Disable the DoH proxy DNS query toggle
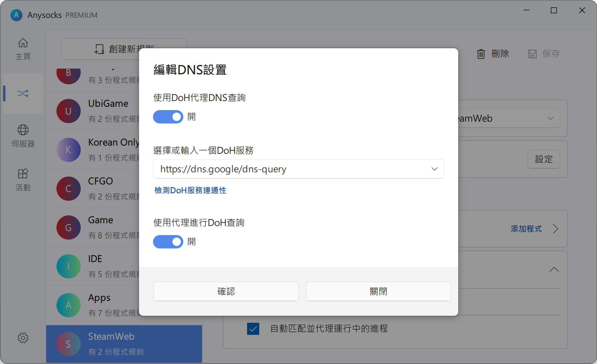This screenshot has height=364, width=597. pyautogui.click(x=168, y=117)
